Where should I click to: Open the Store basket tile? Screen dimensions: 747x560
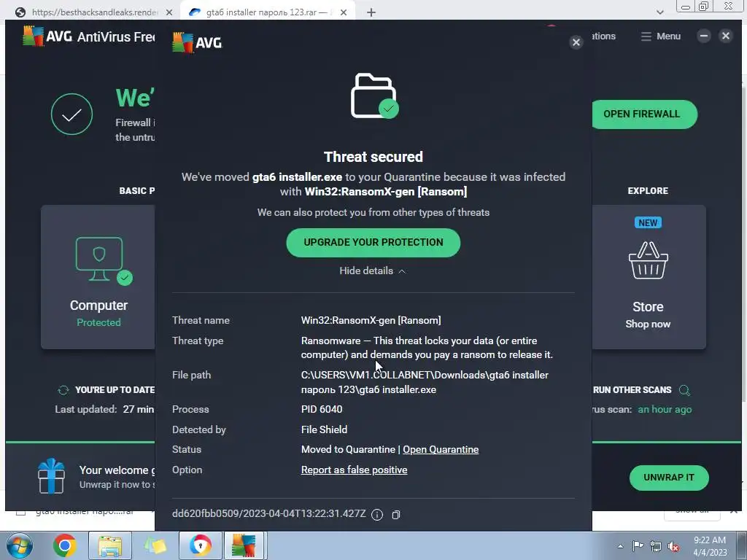[x=648, y=277]
